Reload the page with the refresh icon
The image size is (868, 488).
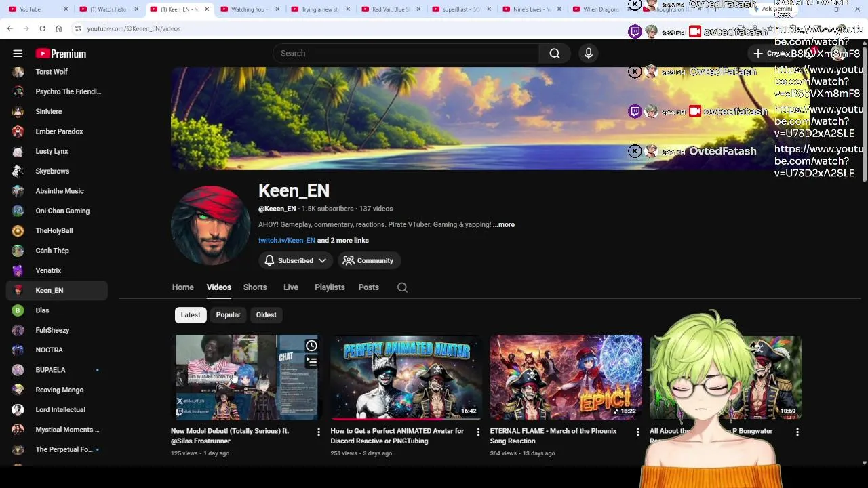click(42, 28)
